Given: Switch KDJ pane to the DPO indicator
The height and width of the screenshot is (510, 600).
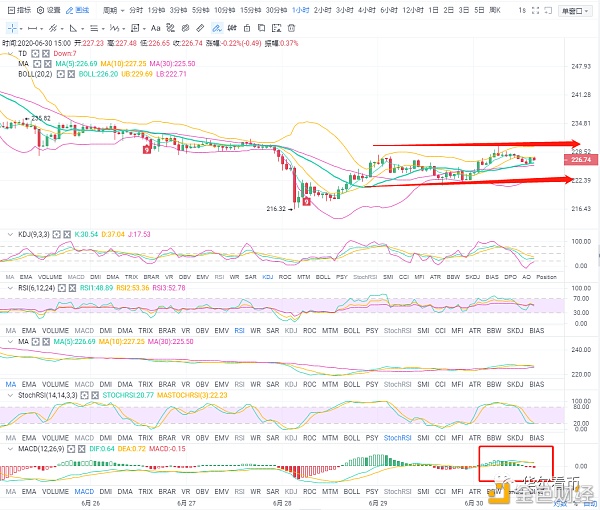Looking at the screenshot, I should 510,277.
